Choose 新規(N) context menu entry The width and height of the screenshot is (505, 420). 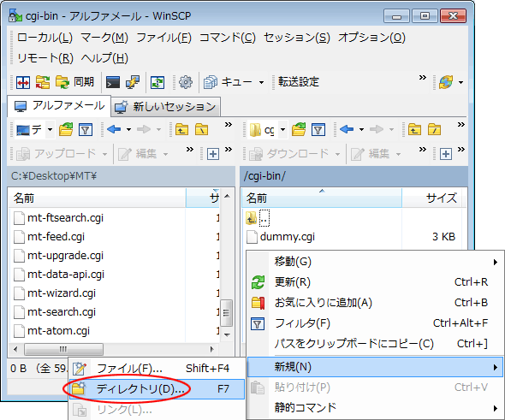(375, 367)
